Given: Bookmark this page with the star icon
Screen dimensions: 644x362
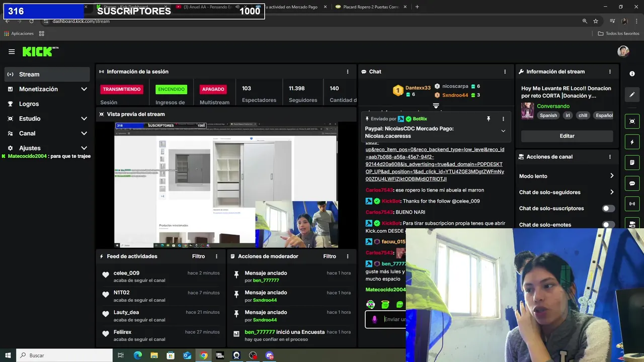Looking at the screenshot, I should coord(596,21).
